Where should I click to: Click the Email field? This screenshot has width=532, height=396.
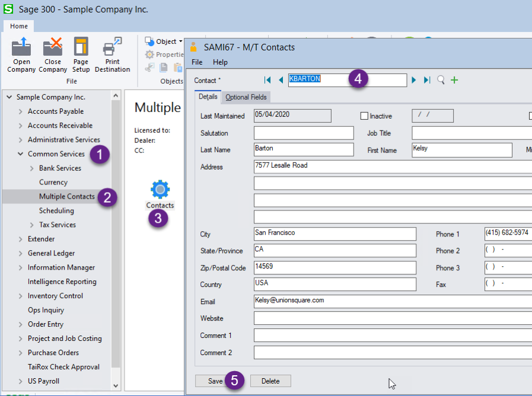point(393,301)
